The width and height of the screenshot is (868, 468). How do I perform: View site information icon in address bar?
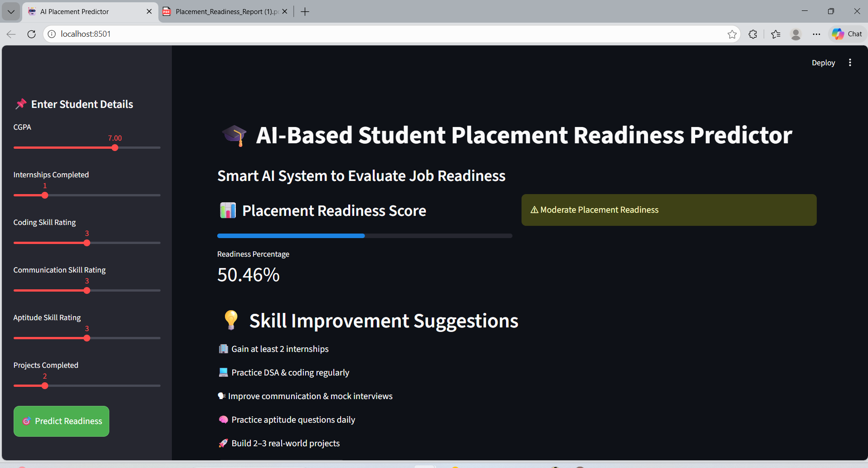52,34
